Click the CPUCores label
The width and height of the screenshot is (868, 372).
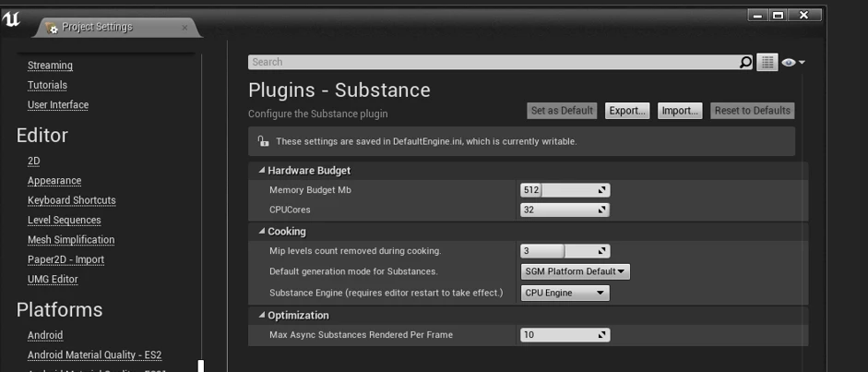click(290, 210)
